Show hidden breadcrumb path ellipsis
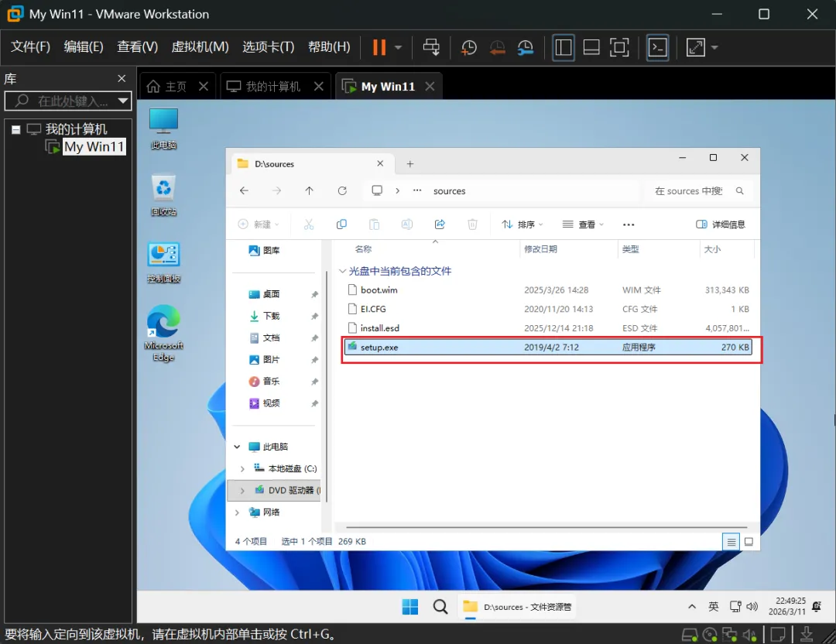Viewport: 836px width, 644px height. (417, 190)
